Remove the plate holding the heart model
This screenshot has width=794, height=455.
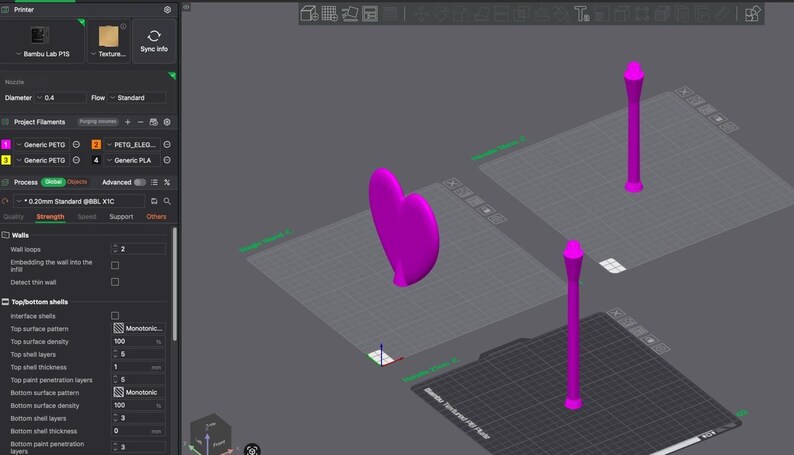click(452, 183)
